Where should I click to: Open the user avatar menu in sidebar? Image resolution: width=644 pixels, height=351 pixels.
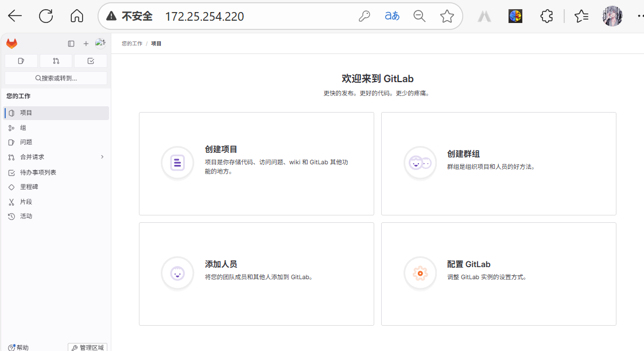[100, 43]
